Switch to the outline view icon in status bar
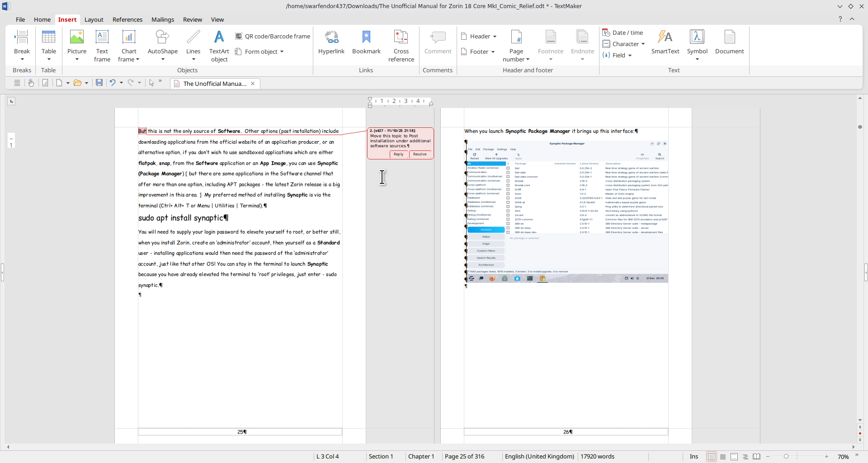 tap(745, 457)
